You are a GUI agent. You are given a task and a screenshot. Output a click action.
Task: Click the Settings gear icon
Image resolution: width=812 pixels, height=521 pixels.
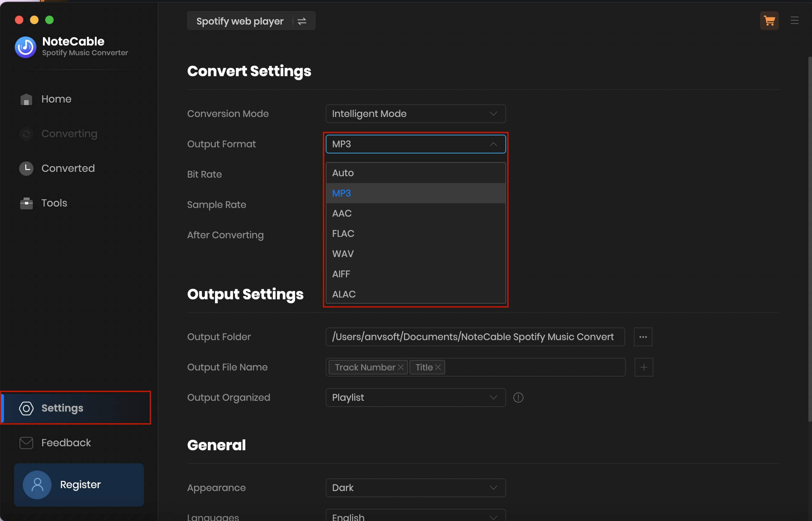click(26, 408)
